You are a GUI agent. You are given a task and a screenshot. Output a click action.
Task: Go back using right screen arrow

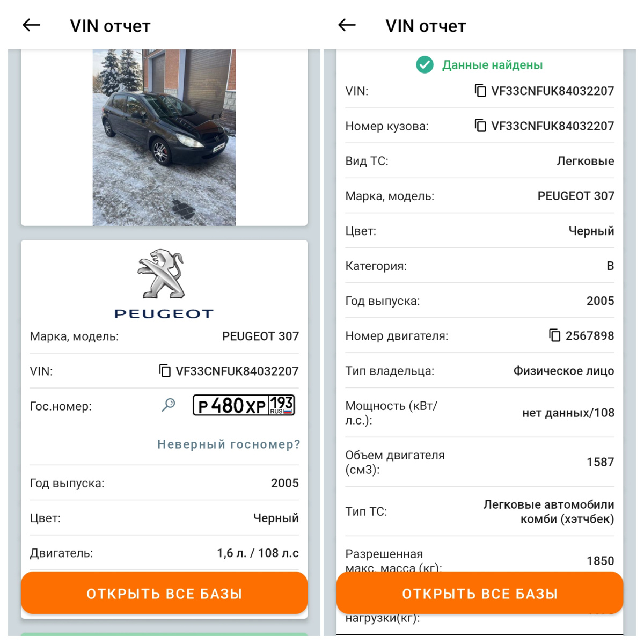[x=347, y=25]
